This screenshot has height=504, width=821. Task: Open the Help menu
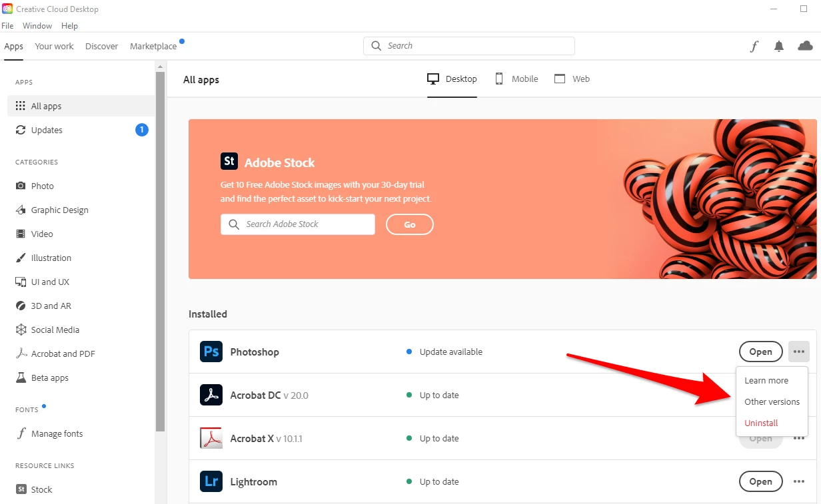tap(69, 26)
